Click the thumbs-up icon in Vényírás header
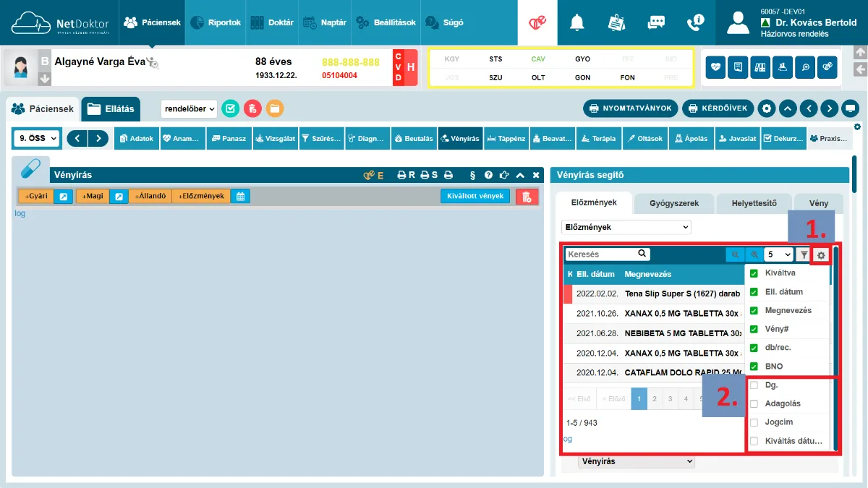 point(504,175)
